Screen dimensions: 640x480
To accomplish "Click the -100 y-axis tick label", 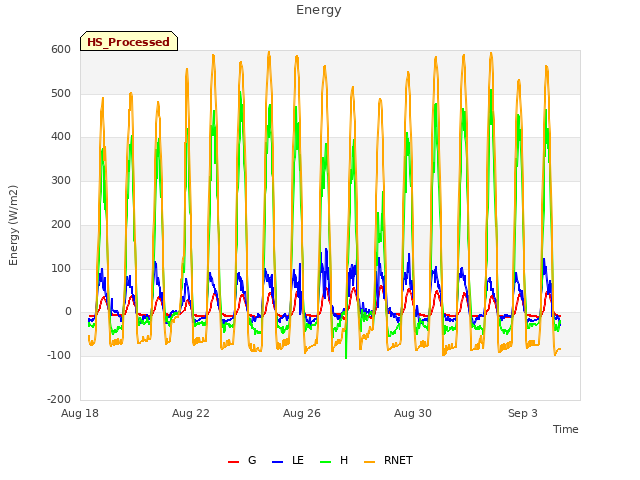I will click(x=59, y=356).
